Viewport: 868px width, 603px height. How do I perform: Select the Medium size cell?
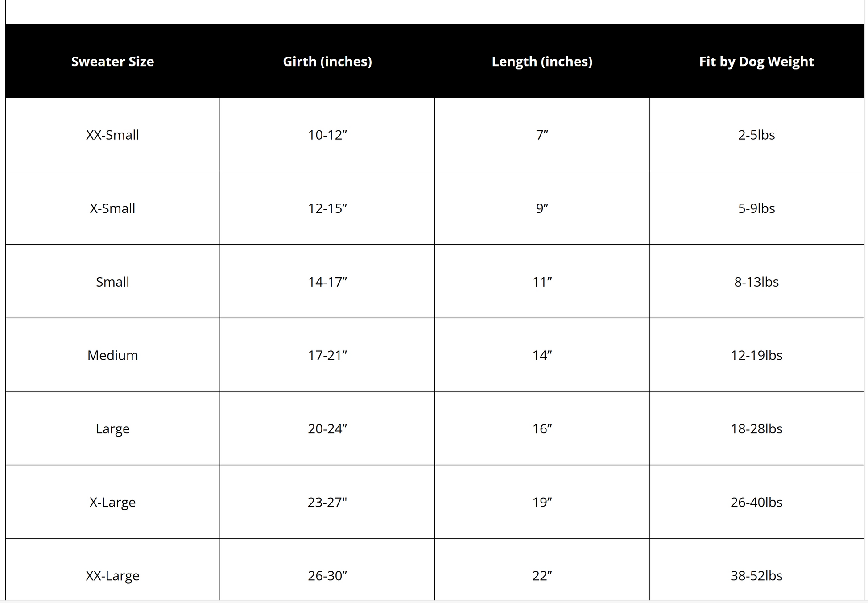[x=112, y=355]
